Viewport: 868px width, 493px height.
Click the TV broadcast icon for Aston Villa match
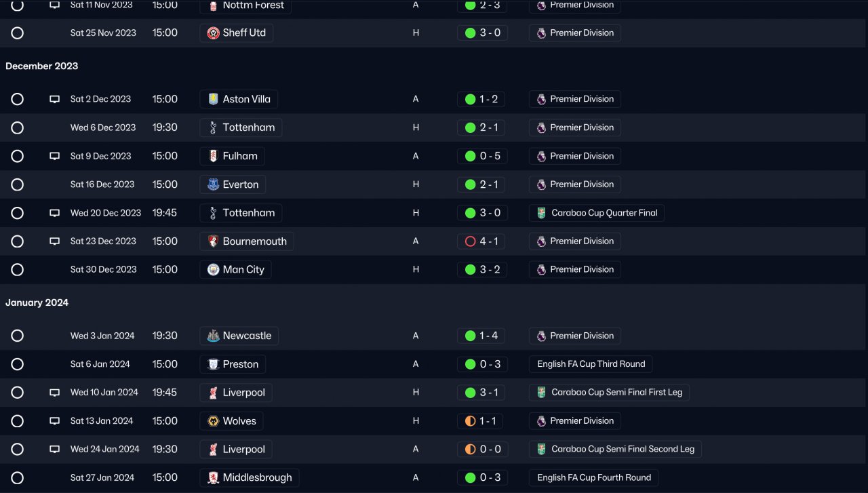click(55, 99)
